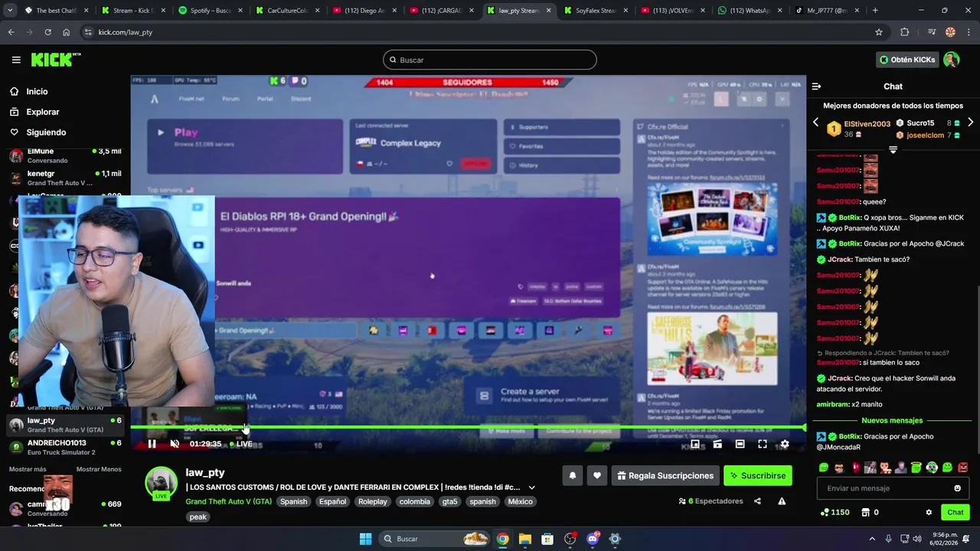Select the Español tag
The image size is (980, 551).
(333, 501)
